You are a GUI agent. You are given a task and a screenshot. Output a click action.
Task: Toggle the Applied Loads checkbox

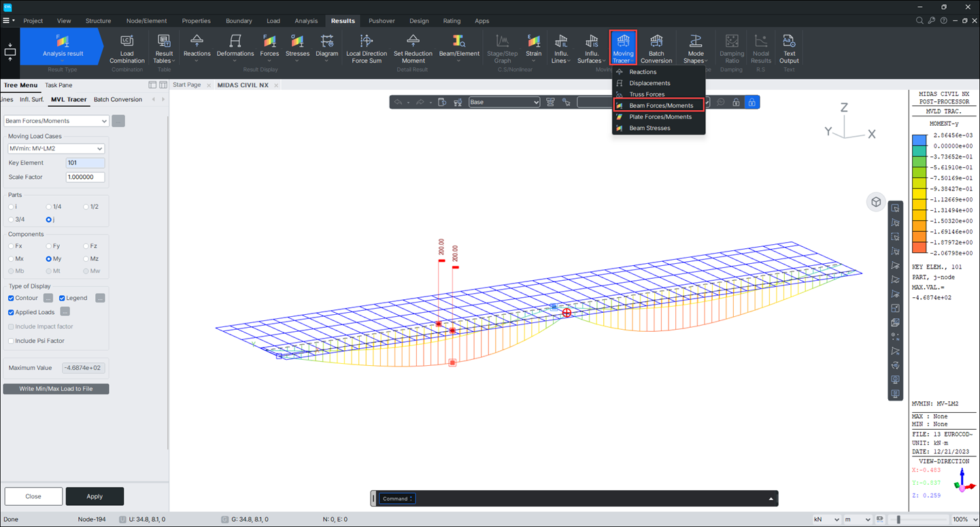pyautogui.click(x=11, y=312)
